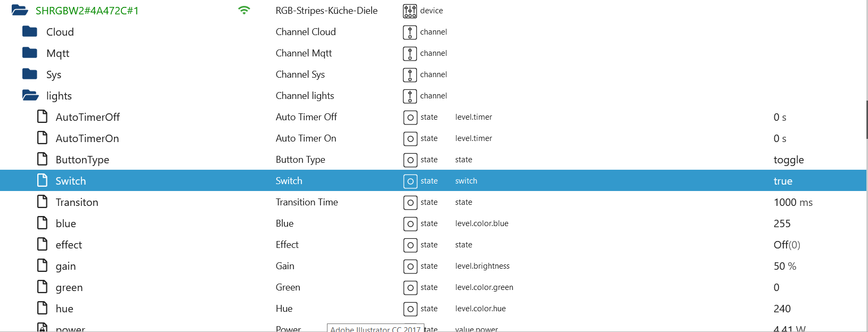Click the Wi-Fi connection status icon
Viewport: 868px width, 332px height.
[244, 10]
